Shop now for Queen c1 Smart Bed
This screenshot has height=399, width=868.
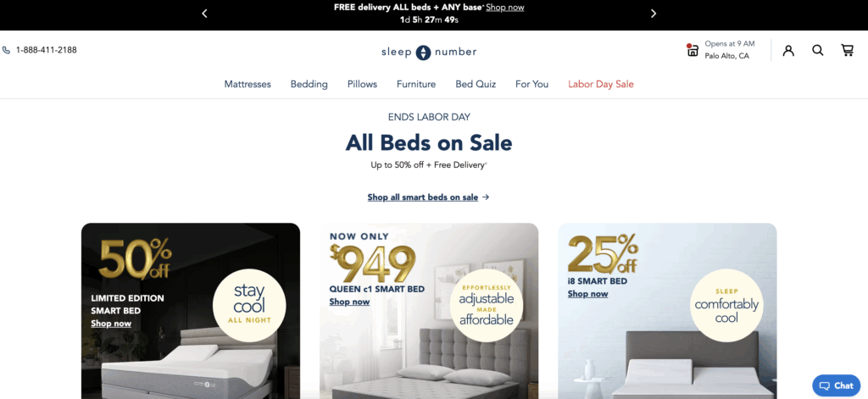(349, 302)
